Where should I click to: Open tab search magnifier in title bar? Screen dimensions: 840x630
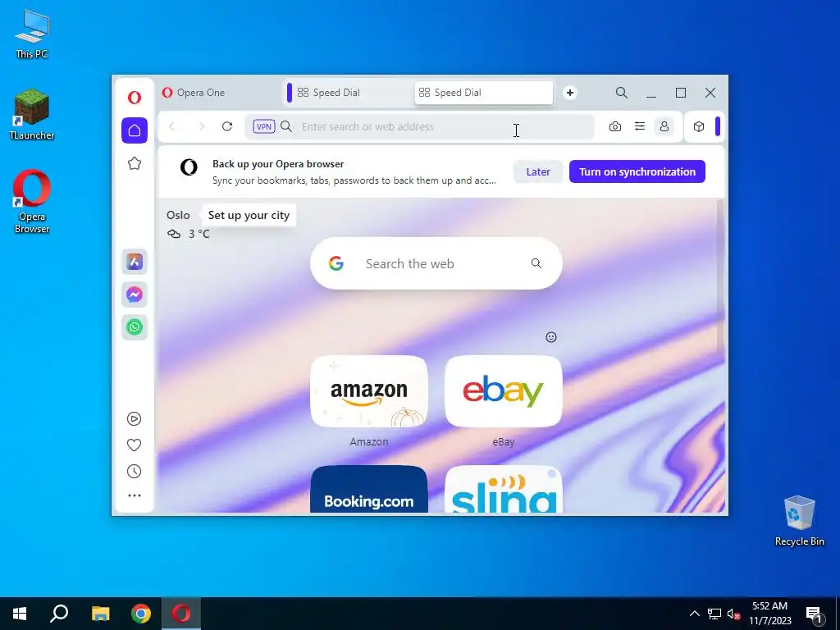click(622, 93)
